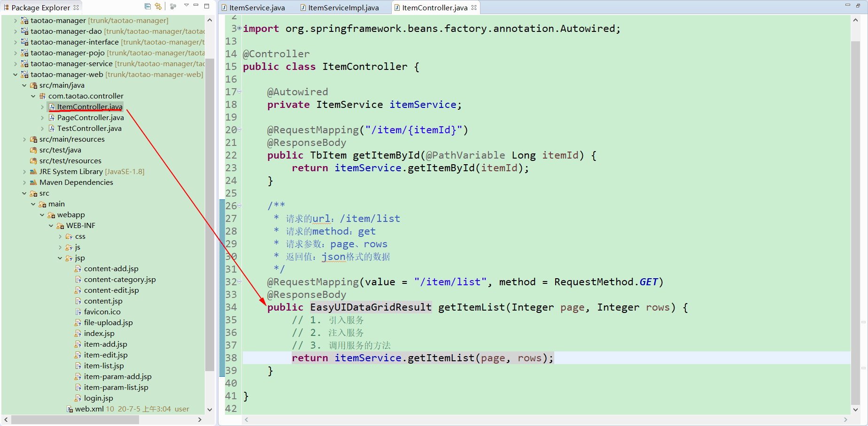Select the ItemController.java editor tab

tap(434, 8)
